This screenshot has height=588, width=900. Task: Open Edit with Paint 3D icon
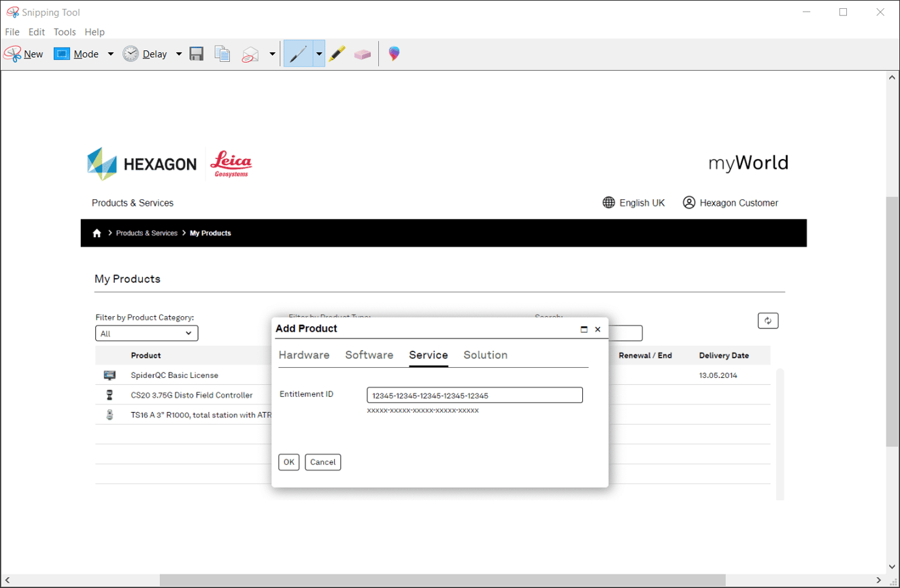(x=394, y=53)
